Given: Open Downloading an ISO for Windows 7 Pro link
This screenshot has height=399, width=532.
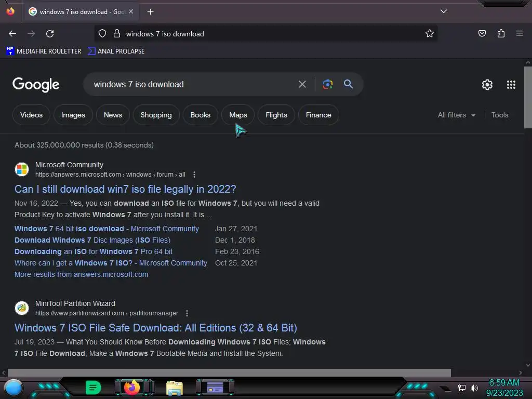Looking at the screenshot, I should [x=94, y=252].
